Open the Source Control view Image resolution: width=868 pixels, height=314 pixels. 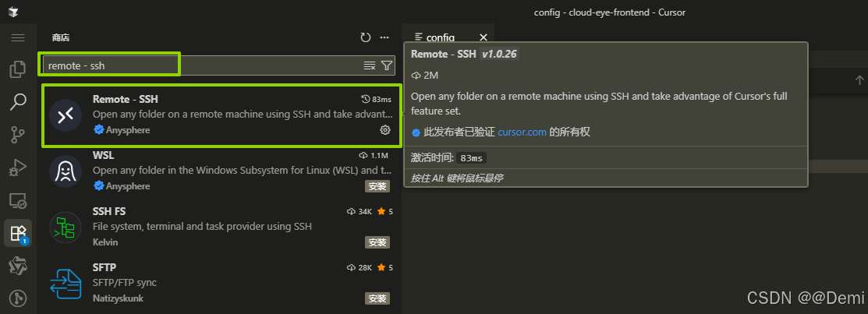pos(17,134)
